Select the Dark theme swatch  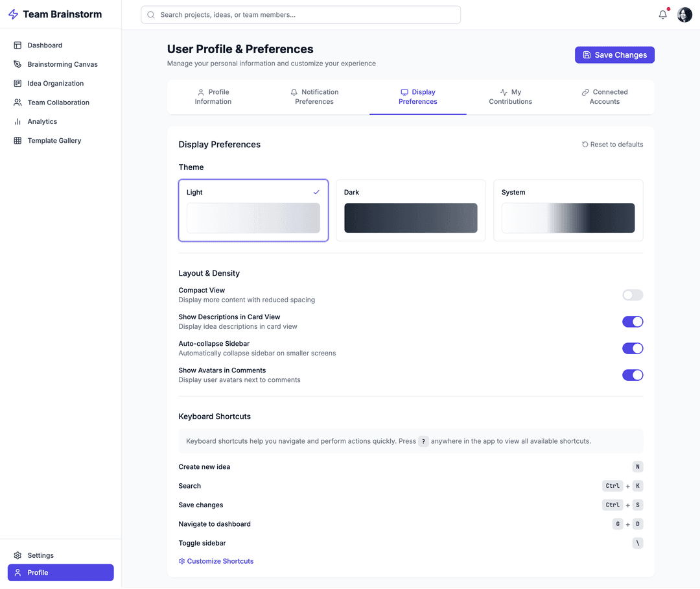tap(410, 211)
